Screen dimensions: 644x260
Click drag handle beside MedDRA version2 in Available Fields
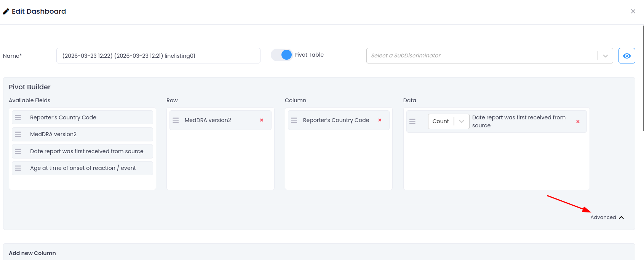pos(18,134)
